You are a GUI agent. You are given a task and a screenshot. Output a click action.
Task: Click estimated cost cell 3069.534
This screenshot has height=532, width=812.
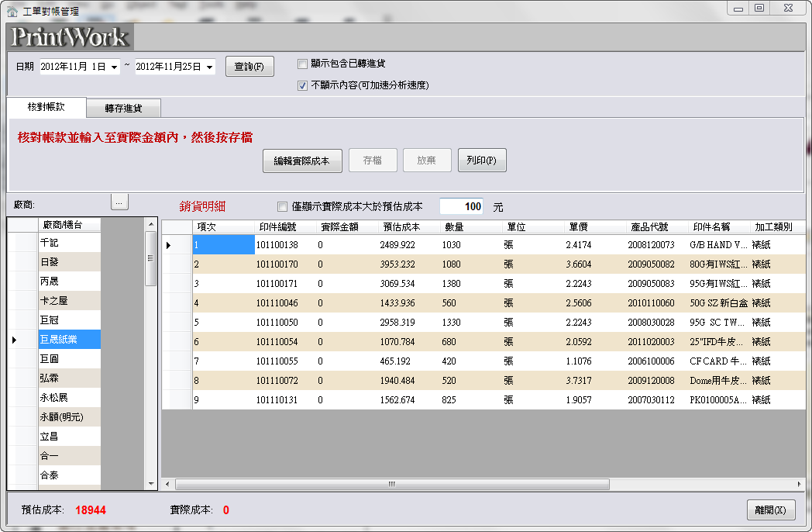coord(409,284)
